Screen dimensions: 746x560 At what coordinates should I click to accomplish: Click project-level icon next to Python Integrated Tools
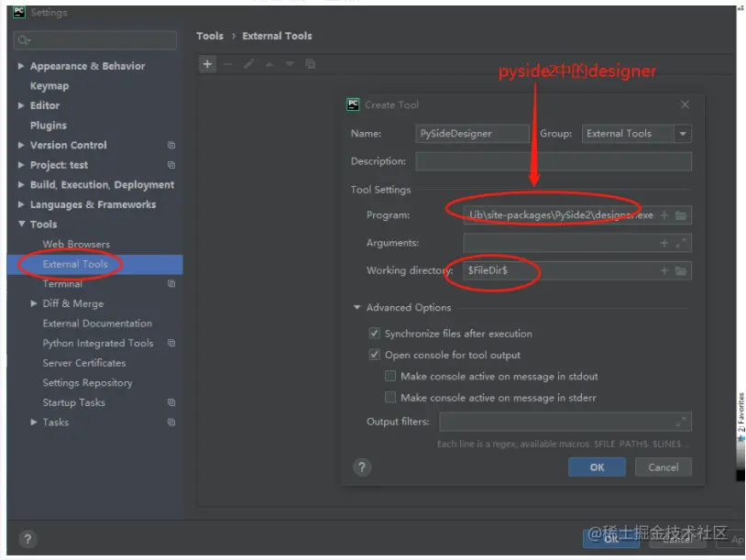tap(171, 343)
